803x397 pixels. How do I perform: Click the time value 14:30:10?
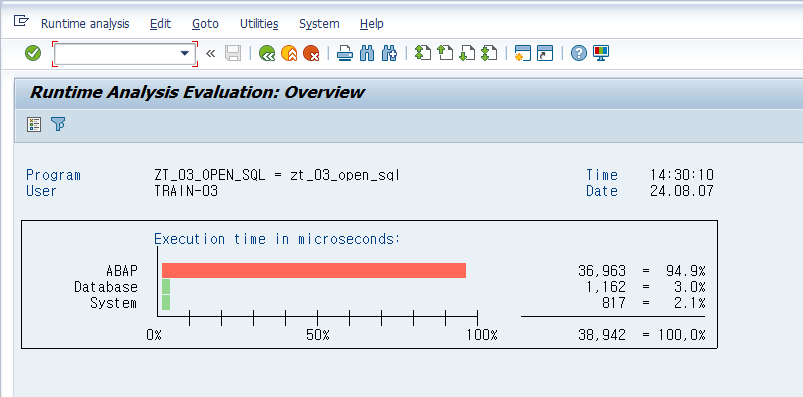coord(682,175)
